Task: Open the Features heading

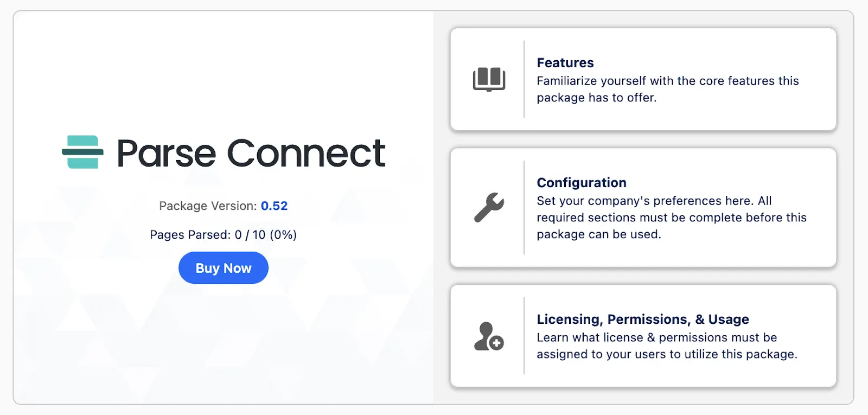Action: pos(565,63)
